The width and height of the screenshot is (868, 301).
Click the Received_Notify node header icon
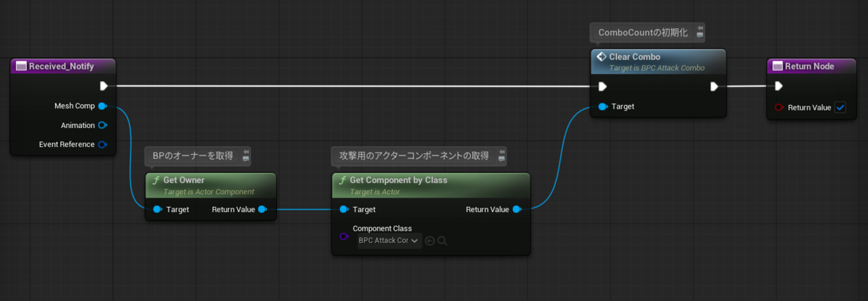coord(20,66)
